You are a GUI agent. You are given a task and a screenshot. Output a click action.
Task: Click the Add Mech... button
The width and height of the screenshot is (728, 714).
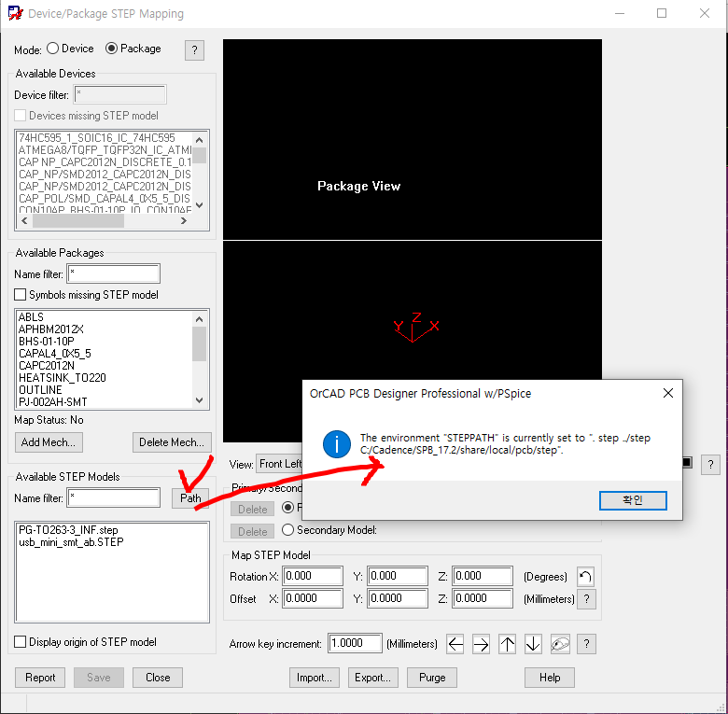coord(49,442)
